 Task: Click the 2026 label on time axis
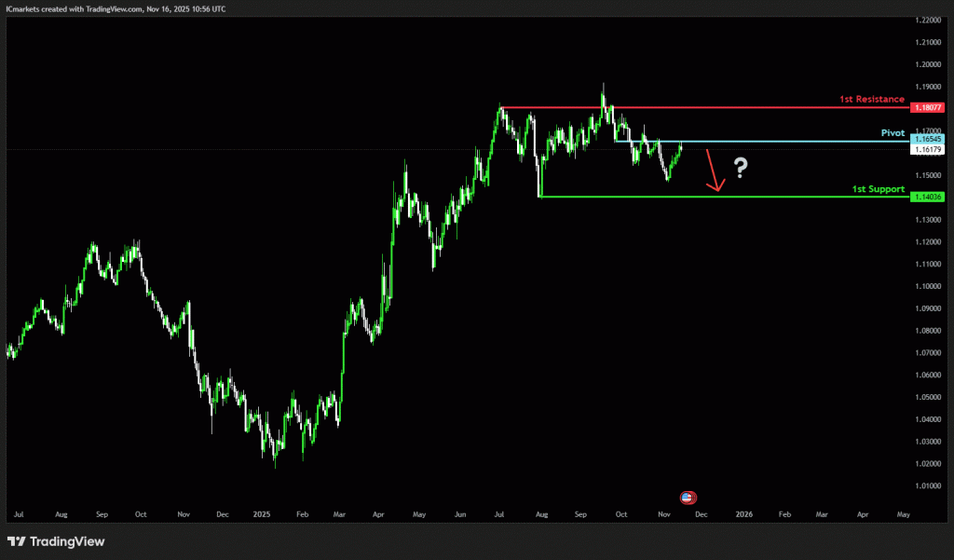click(x=743, y=513)
